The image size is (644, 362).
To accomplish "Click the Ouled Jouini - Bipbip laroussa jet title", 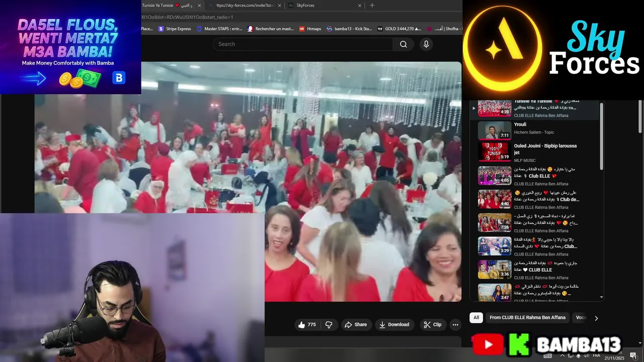I will coord(545,149).
